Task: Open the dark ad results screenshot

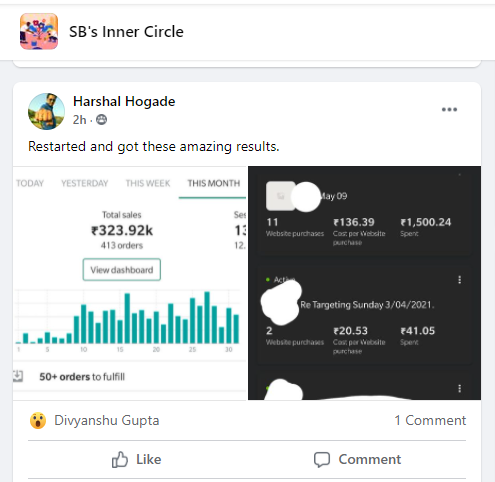Action: (364, 283)
